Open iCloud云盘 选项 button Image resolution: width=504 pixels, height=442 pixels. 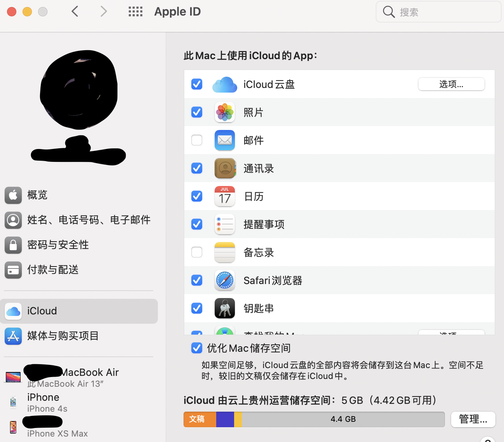pos(451,84)
